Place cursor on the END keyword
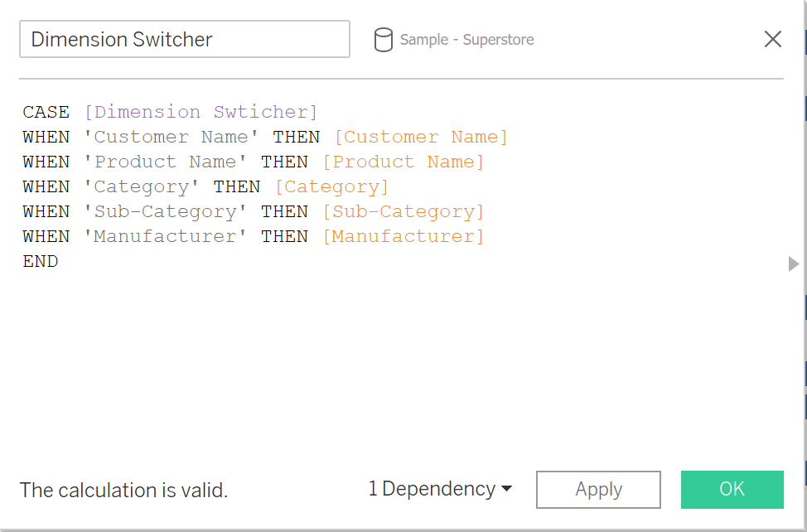The width and height of the screenshot is (807, 532). tap(41, 261)
